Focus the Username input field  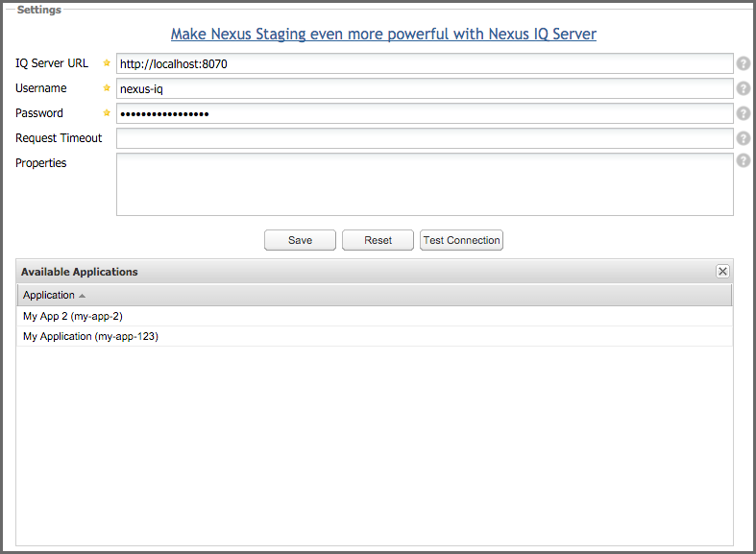tap(425, 88)
